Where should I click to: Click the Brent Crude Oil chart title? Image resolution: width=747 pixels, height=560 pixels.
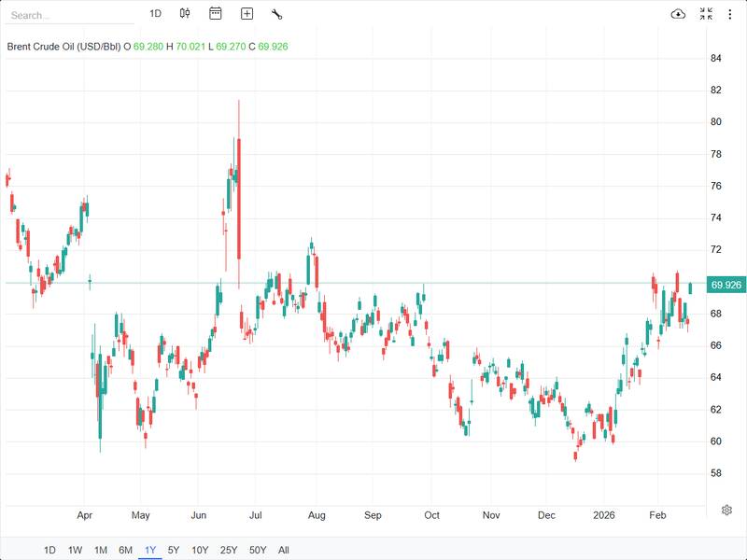pyautogui.click(x=67, y=47)
